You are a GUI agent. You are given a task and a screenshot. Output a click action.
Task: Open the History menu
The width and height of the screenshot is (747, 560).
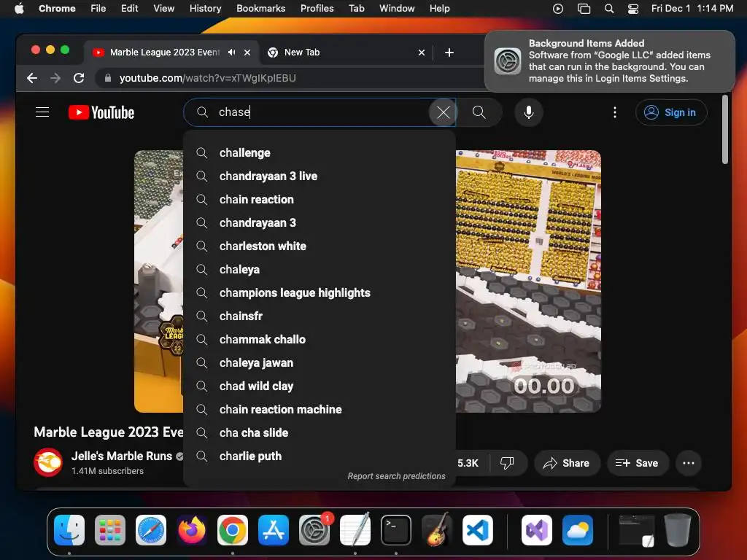205,8
